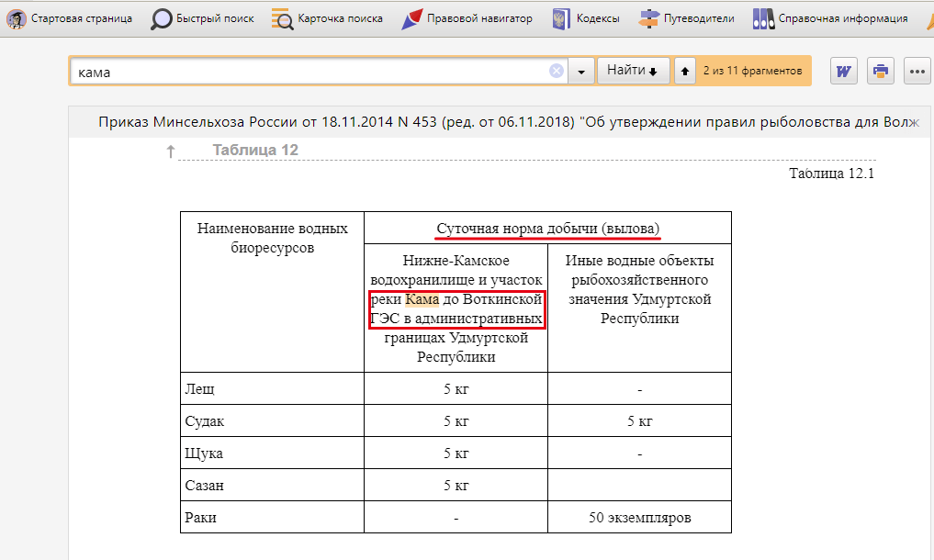
Task: Expand the search history dropdown arrow
Action: (x=581, y=72)
